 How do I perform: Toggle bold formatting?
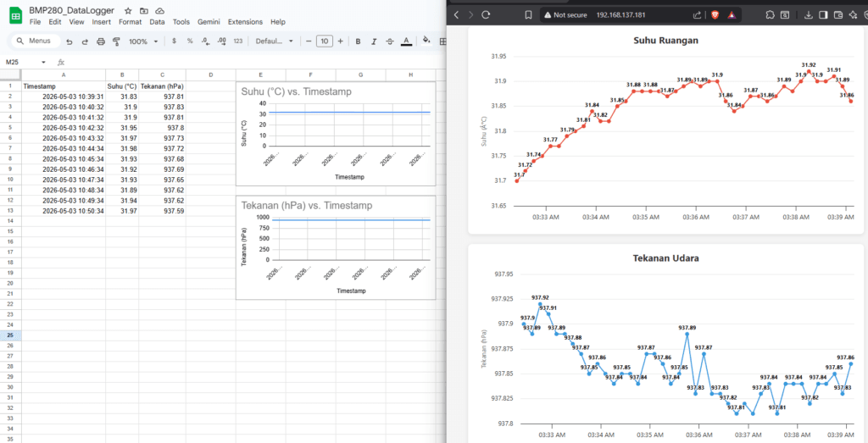[359, 41]
